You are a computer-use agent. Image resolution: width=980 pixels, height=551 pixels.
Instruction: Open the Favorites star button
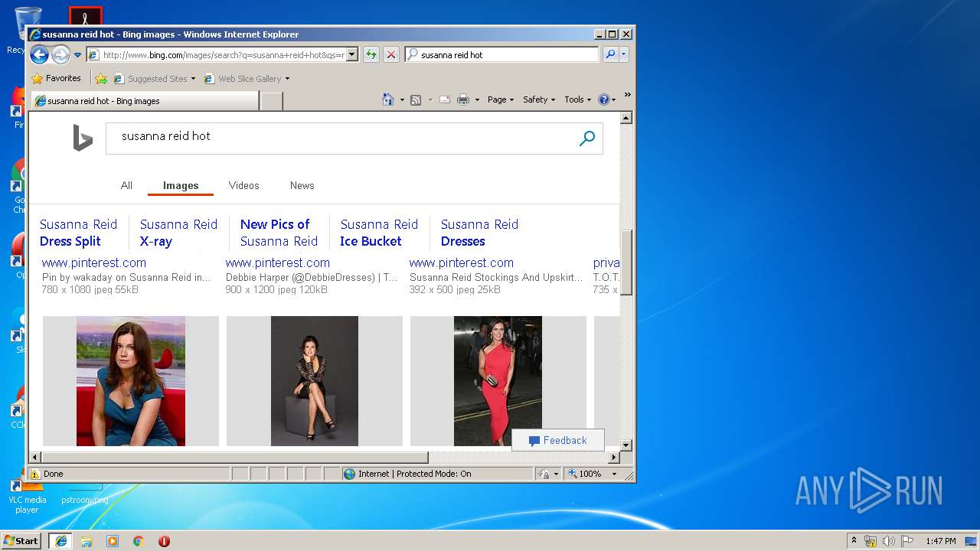pyautogui.click(x=56, y=78)
